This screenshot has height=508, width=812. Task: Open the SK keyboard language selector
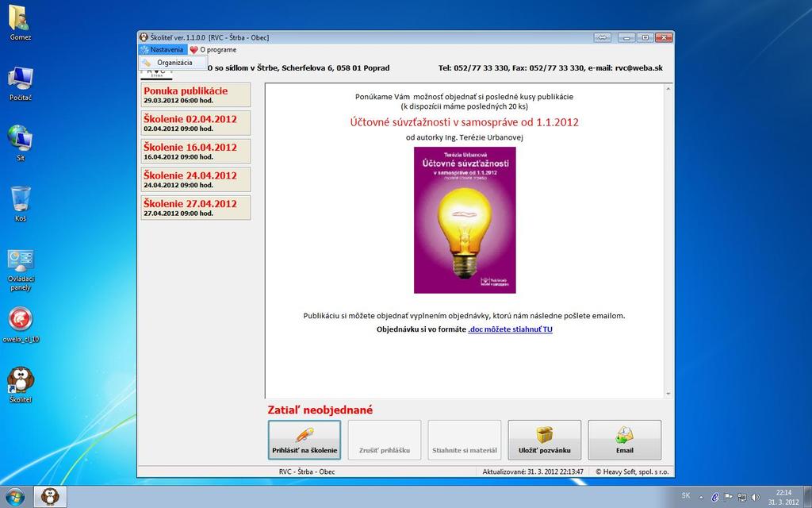pyautogui.click(x=686, y=495)
